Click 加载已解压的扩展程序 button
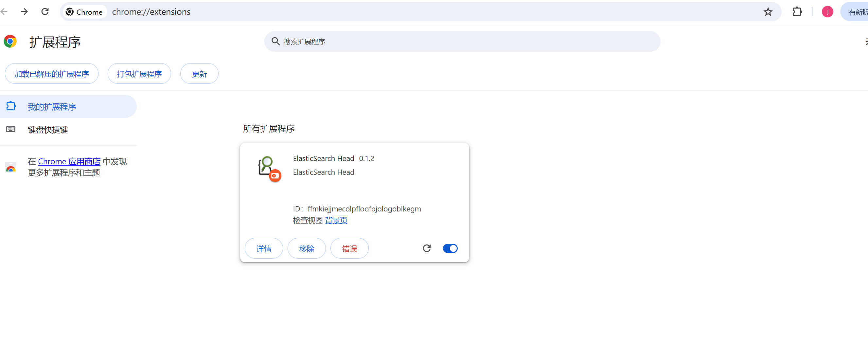The width and height of the screenshot is (868, 343). [x=51, y=73]
